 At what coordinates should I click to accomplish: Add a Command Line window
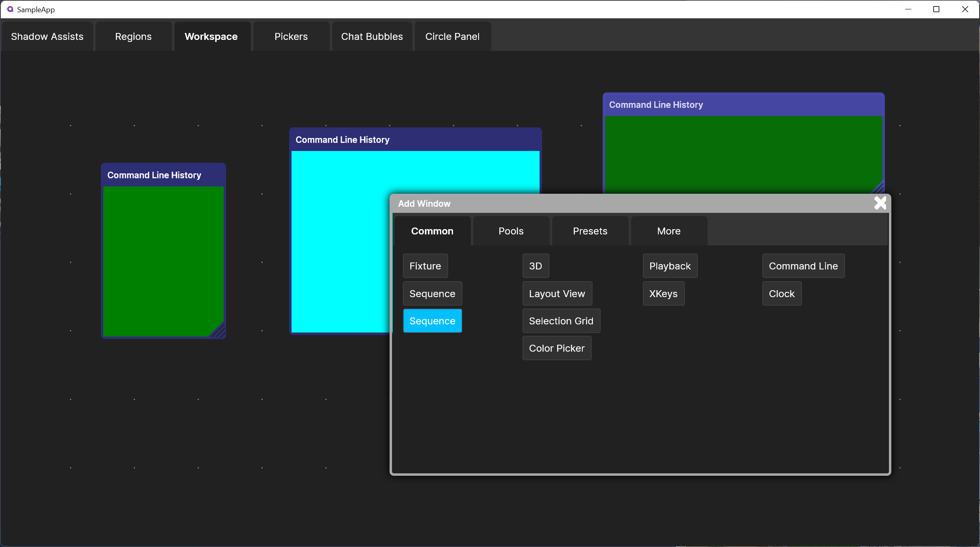pyautogui.click(x=803, y=266)
